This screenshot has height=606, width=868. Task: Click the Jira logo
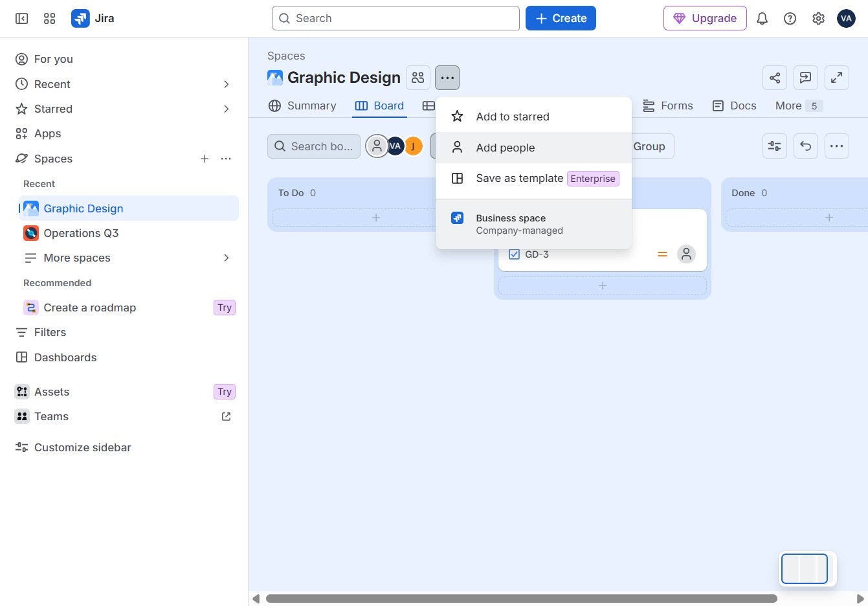[93, 18]
